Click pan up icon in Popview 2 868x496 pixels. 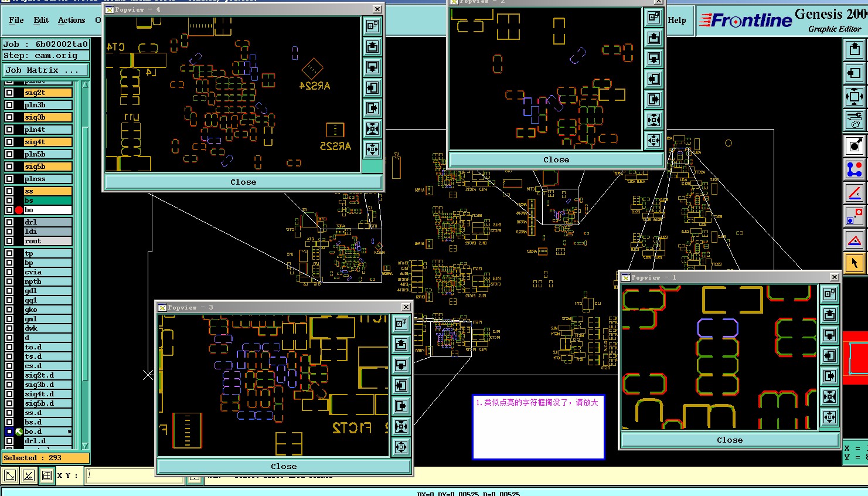654,38
